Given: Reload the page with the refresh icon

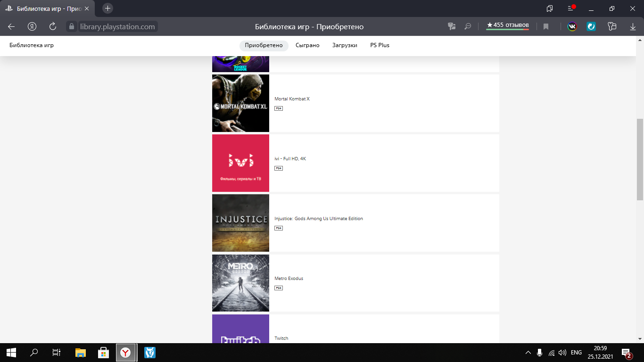Looking at the screenshot, I should pyautogui.click(x=53, y=27).
